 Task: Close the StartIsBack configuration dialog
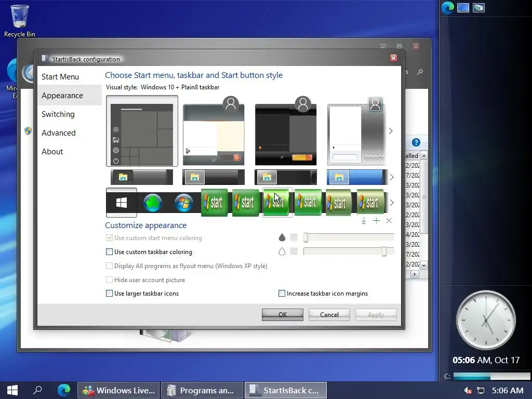[394, 58]
